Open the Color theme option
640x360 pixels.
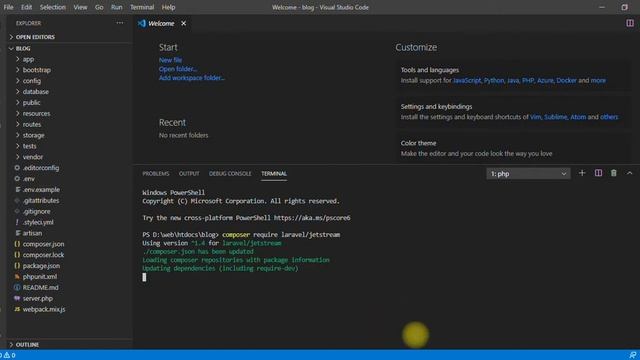pyautogui.click(x=513, y=149)
